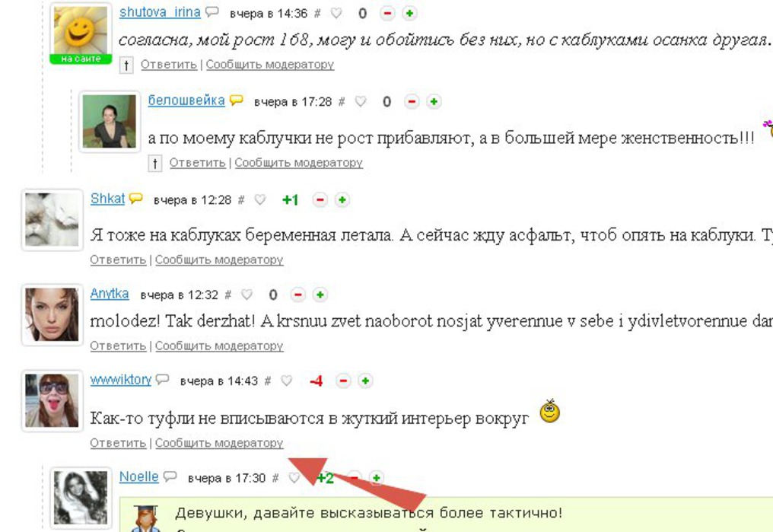This screenshot has width=773, height=532.
Task: Toggle heart on wwwiktory's comment
Action: click(286, 381)
